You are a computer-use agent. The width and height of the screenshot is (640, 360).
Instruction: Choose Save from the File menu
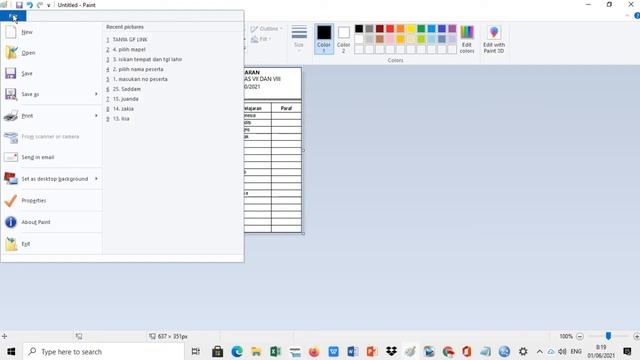coord(51,73)
